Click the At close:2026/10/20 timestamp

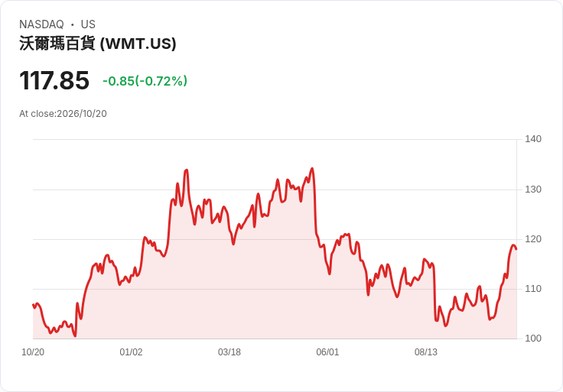(x=63, y=114)
